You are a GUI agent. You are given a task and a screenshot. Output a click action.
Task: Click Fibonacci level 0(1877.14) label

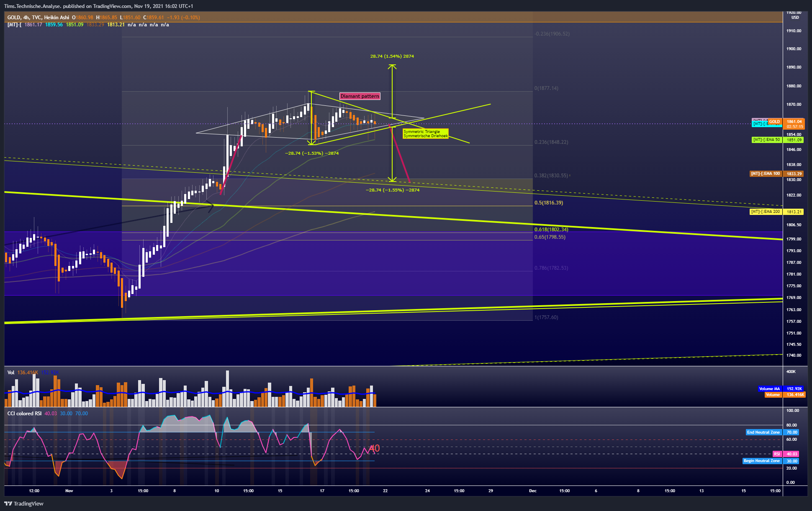(546, 88)
